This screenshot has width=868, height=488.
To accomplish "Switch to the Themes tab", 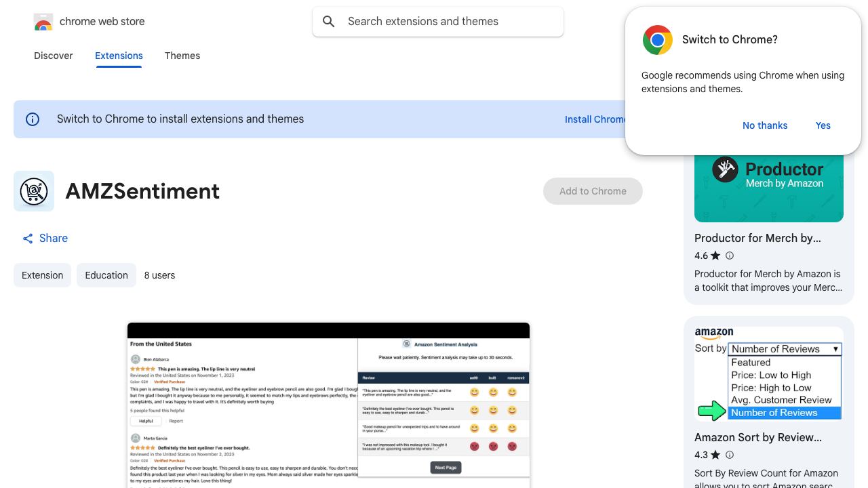I will [x=182, y=56].
